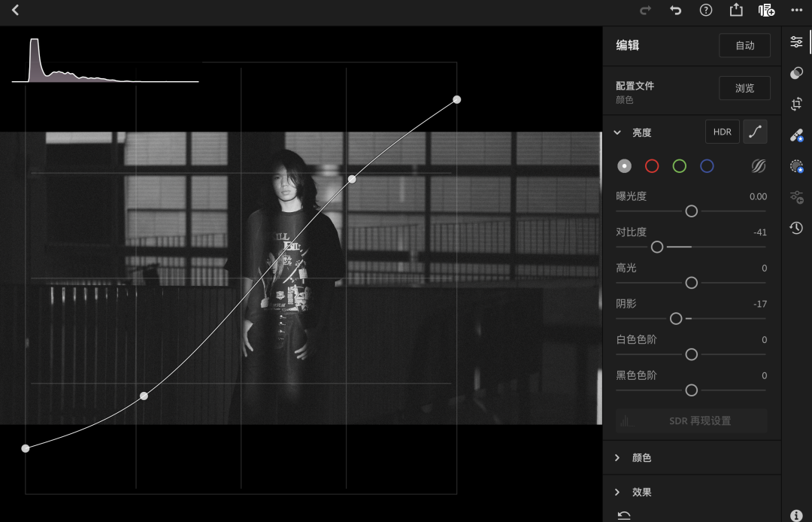The height and width of the screenshot is (522, 812).
Task: Select the red curve channel
Action: click(652, 166)
